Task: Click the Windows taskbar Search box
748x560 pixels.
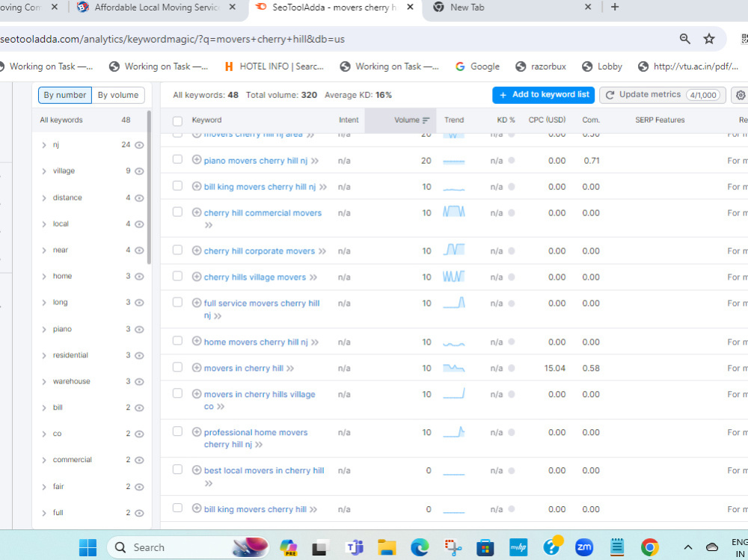Action: [187, 547]
